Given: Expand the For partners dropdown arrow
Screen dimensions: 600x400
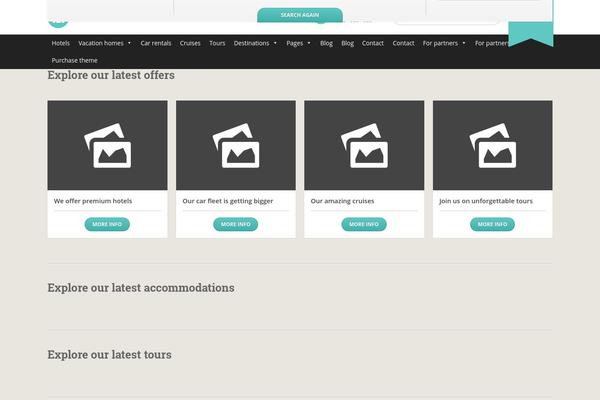Looking at the screenshot, I should [x=464, y=43].
